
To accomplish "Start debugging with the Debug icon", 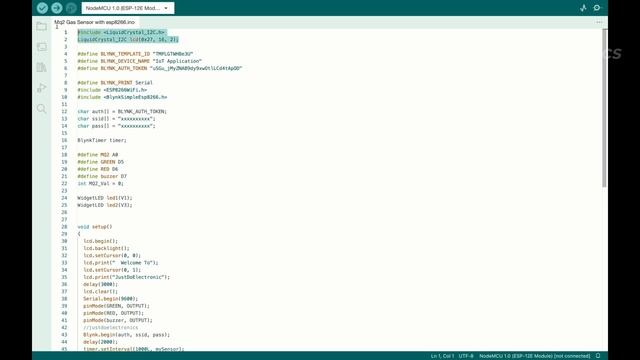I will (71, 8).
